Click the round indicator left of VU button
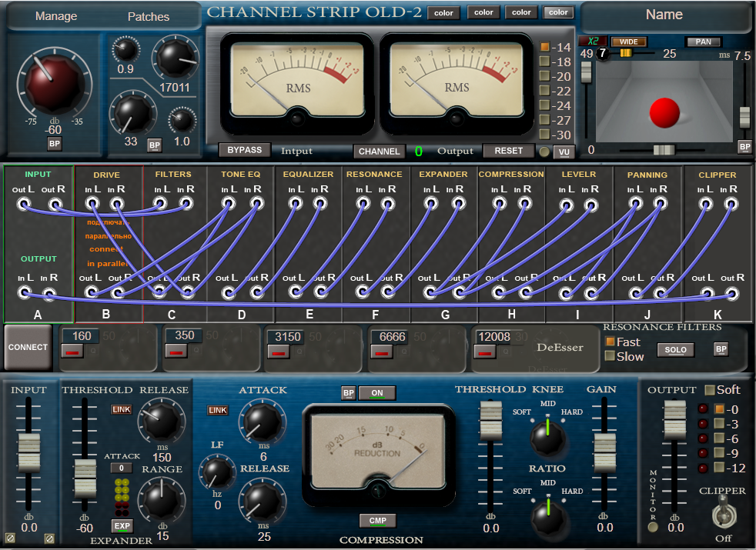This screenshot has height=550, width=756. pos(544,152)
